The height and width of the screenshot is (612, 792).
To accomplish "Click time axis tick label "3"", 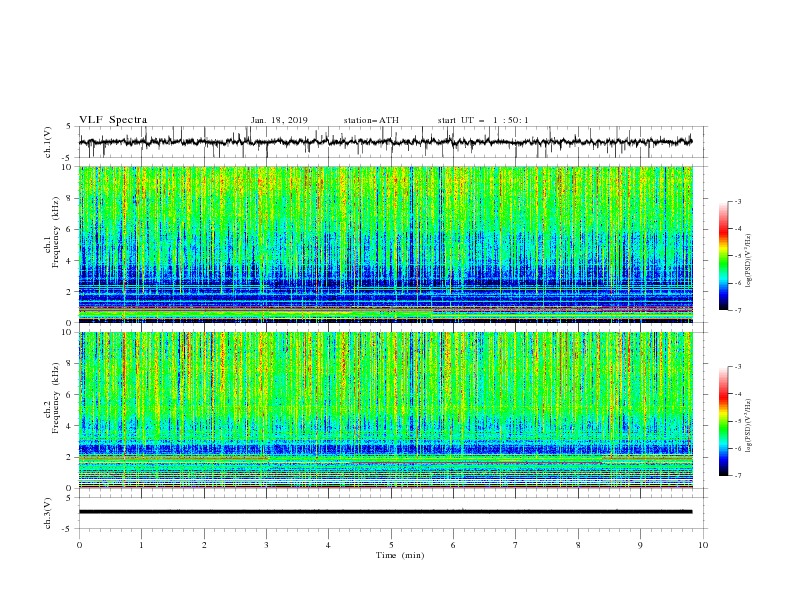I will coord(267,545).
